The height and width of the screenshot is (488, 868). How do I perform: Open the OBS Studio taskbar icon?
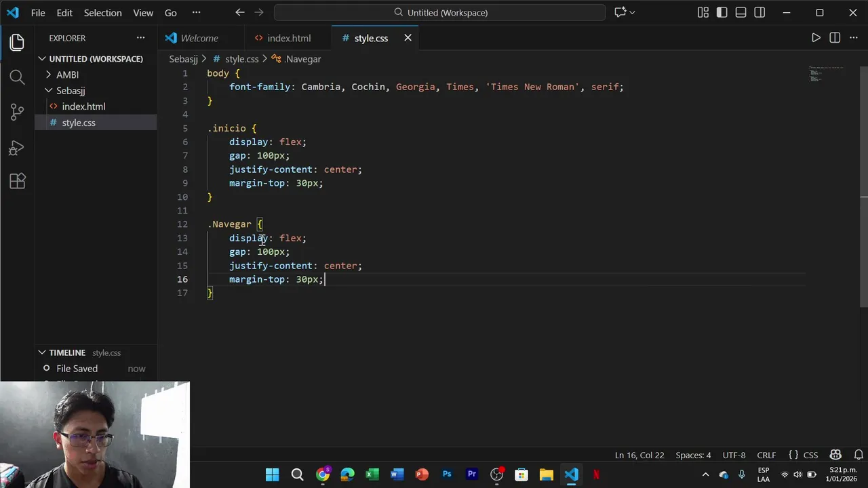(x=497, y=474)
